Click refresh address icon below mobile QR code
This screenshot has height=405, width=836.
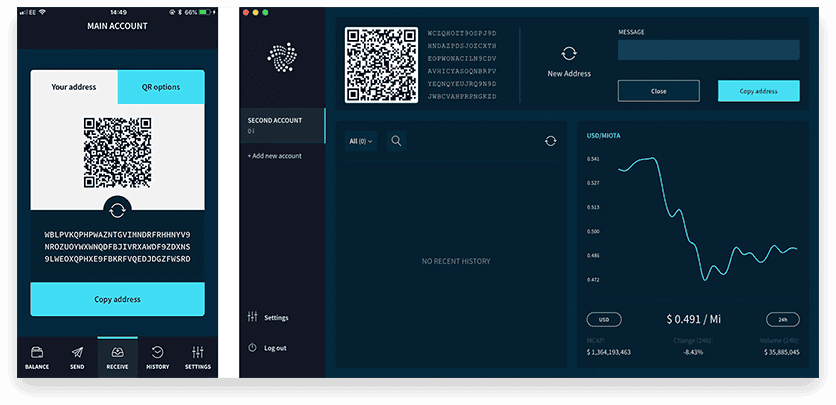[117, 210]
